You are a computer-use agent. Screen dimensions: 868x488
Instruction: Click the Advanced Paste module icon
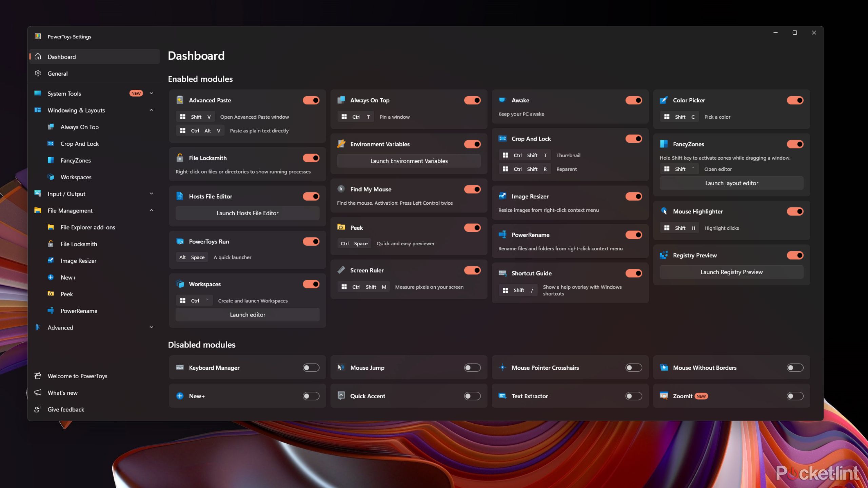tap(180, 100)
